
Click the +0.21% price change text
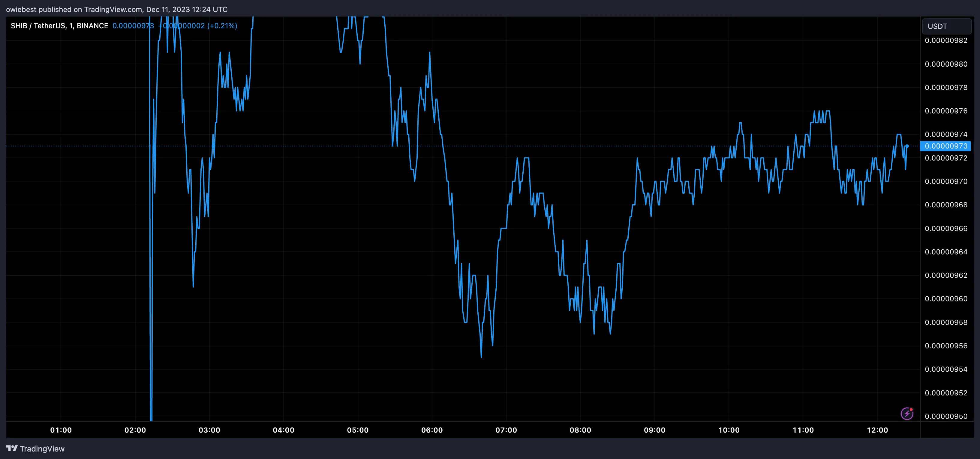pos(222,26)
